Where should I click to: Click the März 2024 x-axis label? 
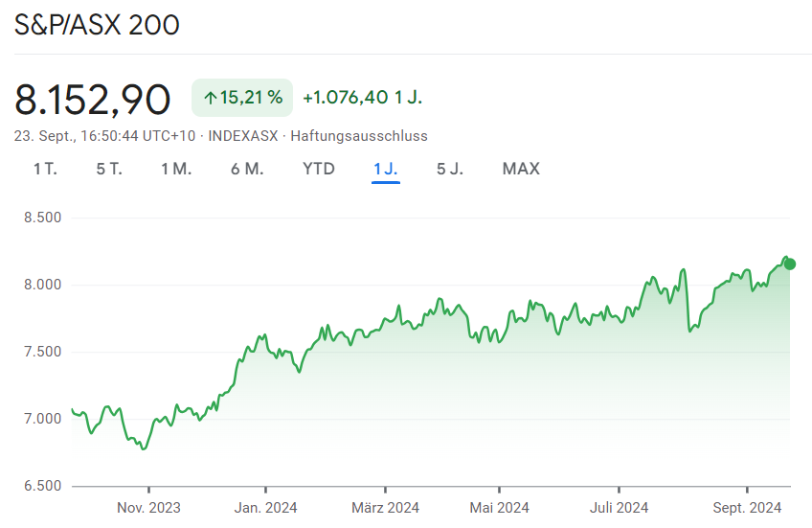[x=385, y=508]
